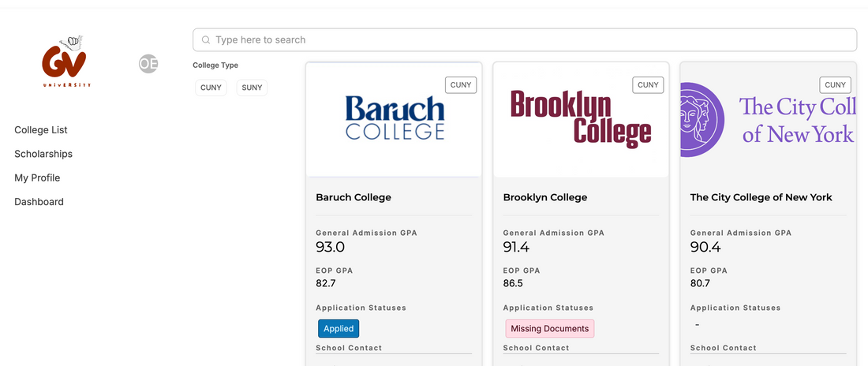Click CUNY tag on Brooklyn College card
The image size is (868, 366).
pyautogui.click(x=648, y=85)
